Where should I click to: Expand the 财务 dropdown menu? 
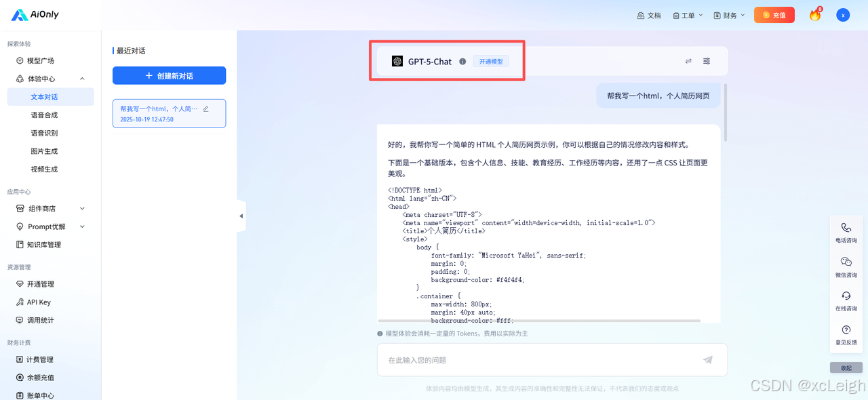pos(728,14)
